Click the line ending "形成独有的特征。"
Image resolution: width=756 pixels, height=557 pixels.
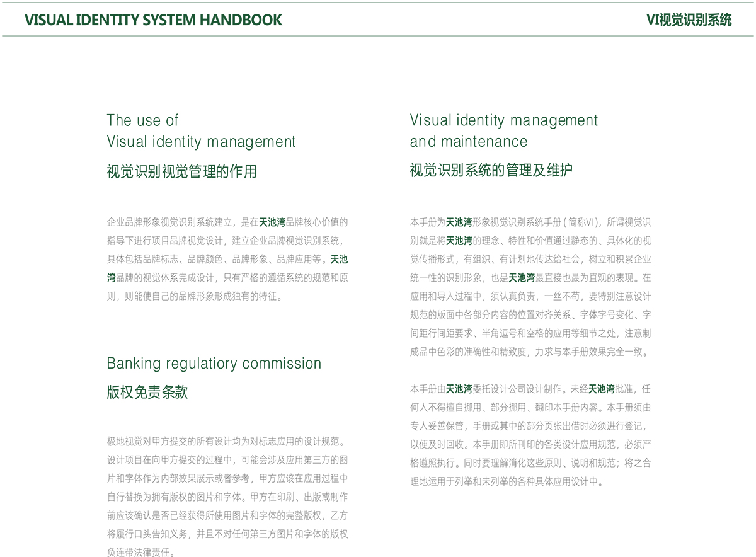click(x=195, y=296)
